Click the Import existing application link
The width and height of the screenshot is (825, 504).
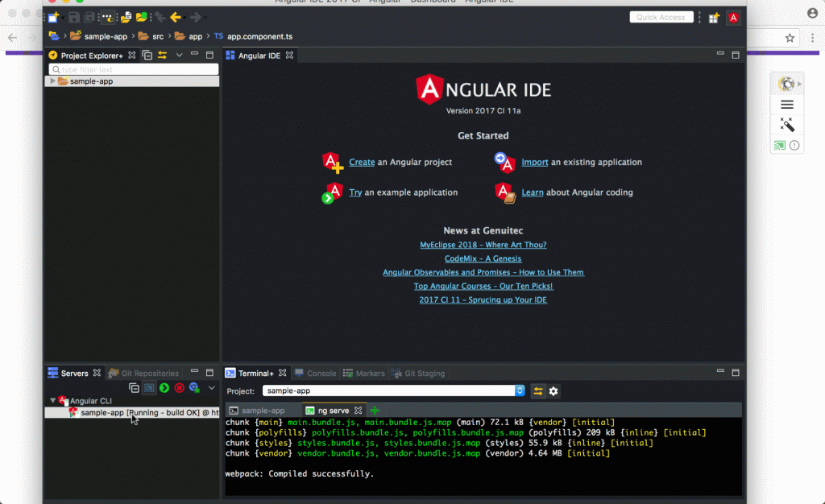(535, 162)
